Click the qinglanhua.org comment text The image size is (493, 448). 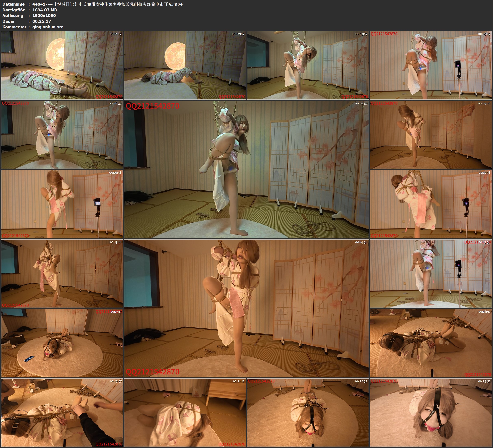[48, 27]
